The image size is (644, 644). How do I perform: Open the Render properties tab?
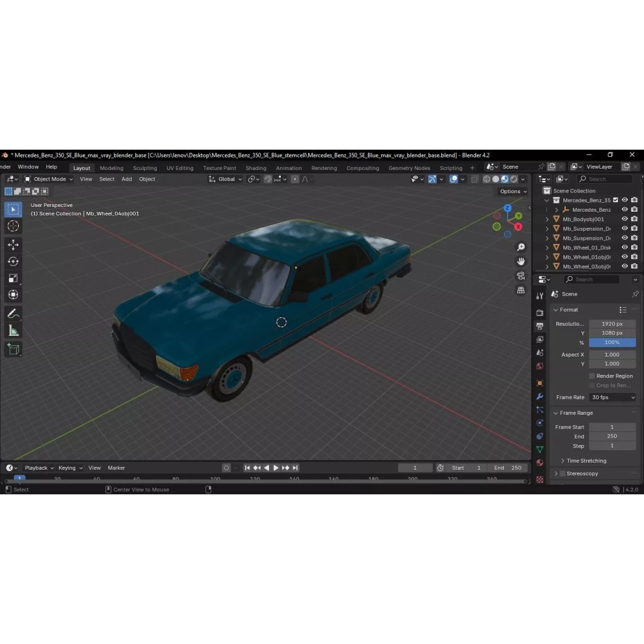tap(540, 313)
